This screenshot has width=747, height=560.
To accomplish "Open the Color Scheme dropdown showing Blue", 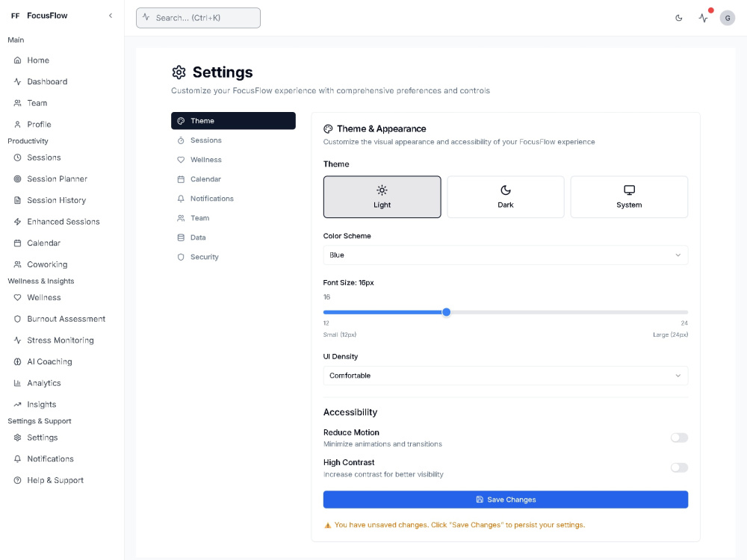I will pyautogui.click(x=506, y=255).
